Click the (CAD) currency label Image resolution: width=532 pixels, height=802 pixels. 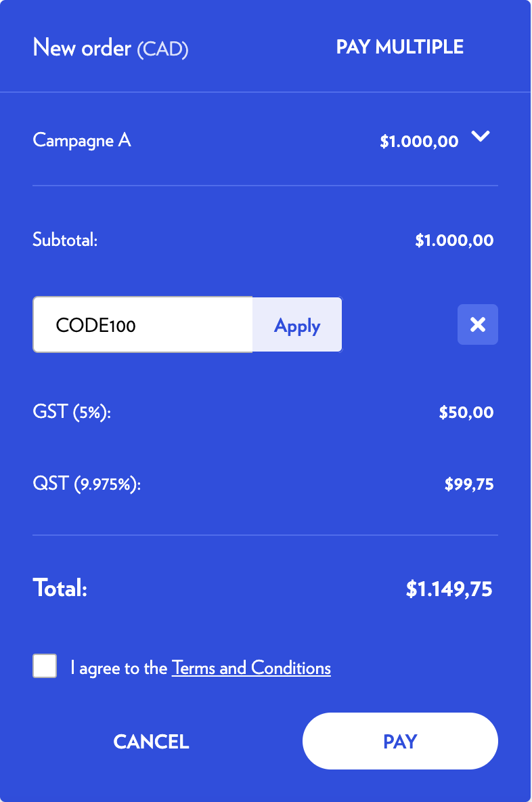coord(162,49)
